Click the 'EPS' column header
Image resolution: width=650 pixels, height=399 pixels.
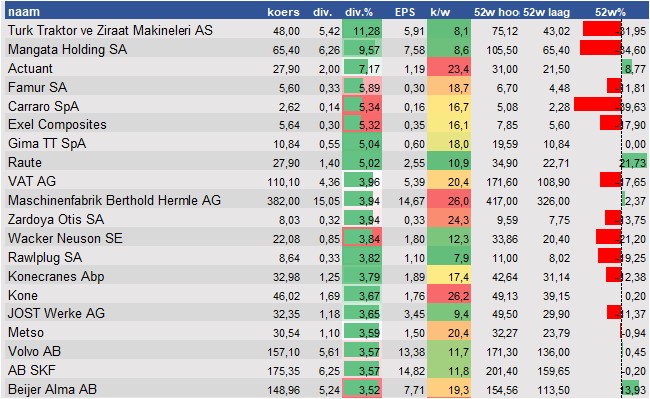[405, 12]
